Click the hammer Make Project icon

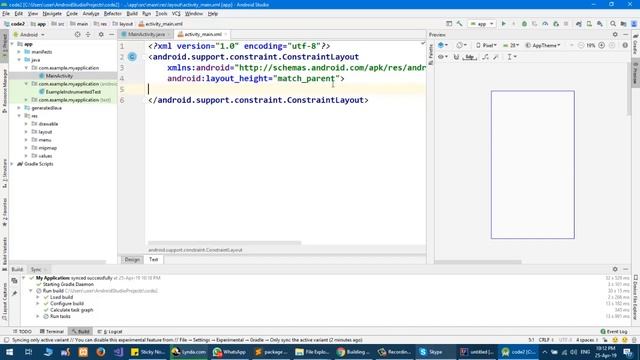(x=460, y=24)
